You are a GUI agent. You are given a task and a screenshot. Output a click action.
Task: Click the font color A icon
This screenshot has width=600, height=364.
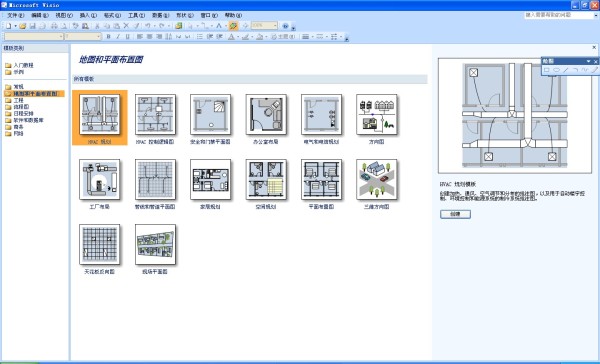tap(231, 37)
